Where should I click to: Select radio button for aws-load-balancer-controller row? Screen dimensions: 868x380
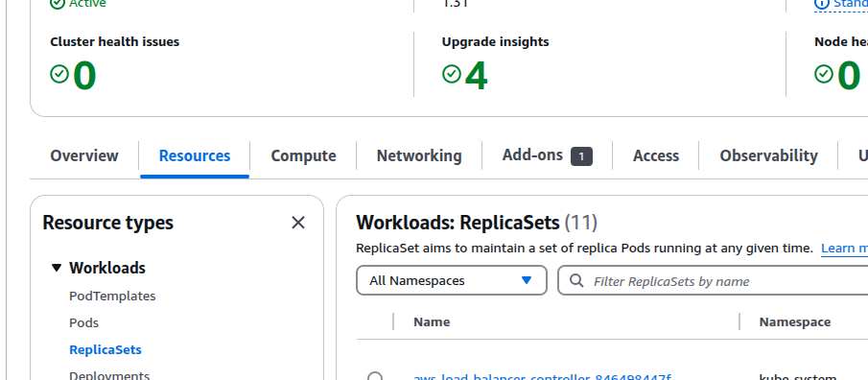(x=375, y=377)
